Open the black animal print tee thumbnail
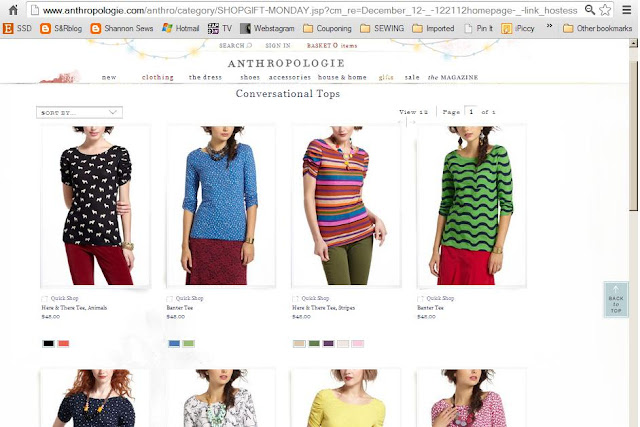This screenshot has height=427, width=640. coord(96,206)
